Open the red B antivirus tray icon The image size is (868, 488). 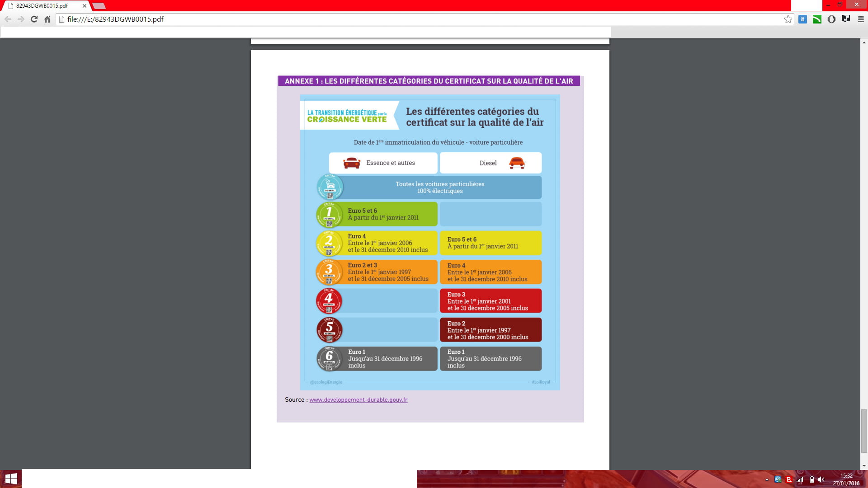click(x=789, y=479)
